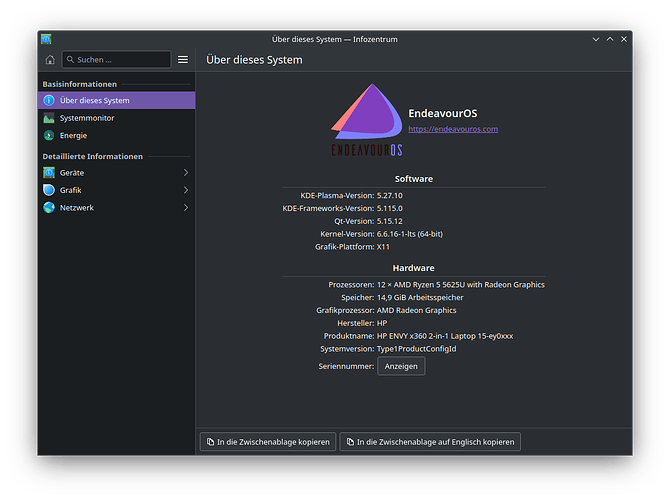Click the Grafik icon in the sidebar
670x500 pixels.
[49, 190]
